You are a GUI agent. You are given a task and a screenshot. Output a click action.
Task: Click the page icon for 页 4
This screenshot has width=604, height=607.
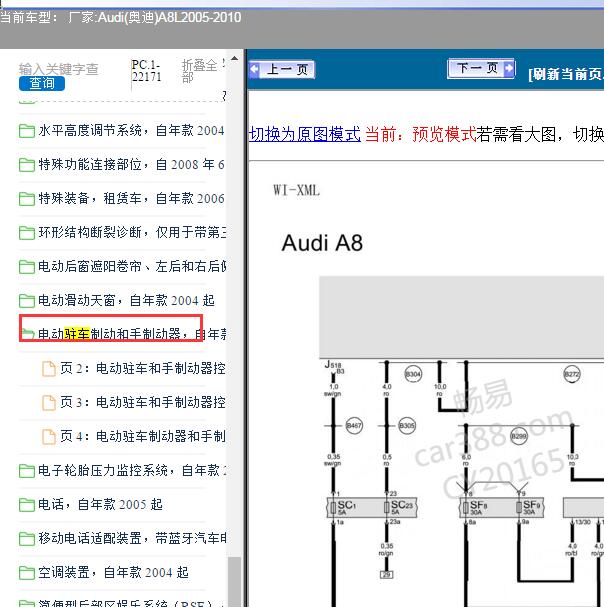click(49, 436)
